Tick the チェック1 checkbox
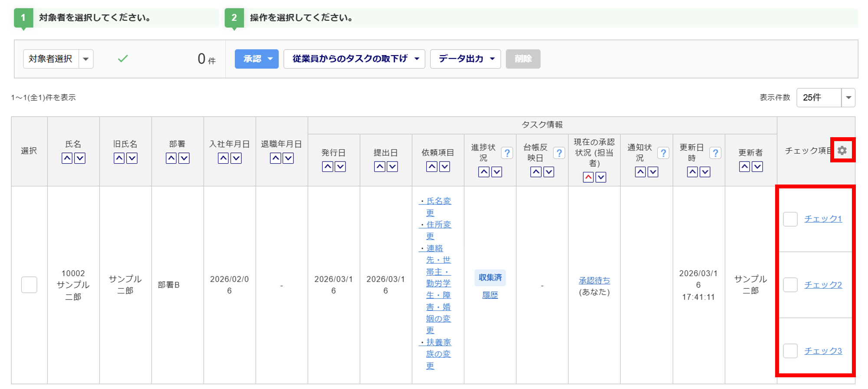Viewport: 868px width, 389px height. tap(790, 219)
